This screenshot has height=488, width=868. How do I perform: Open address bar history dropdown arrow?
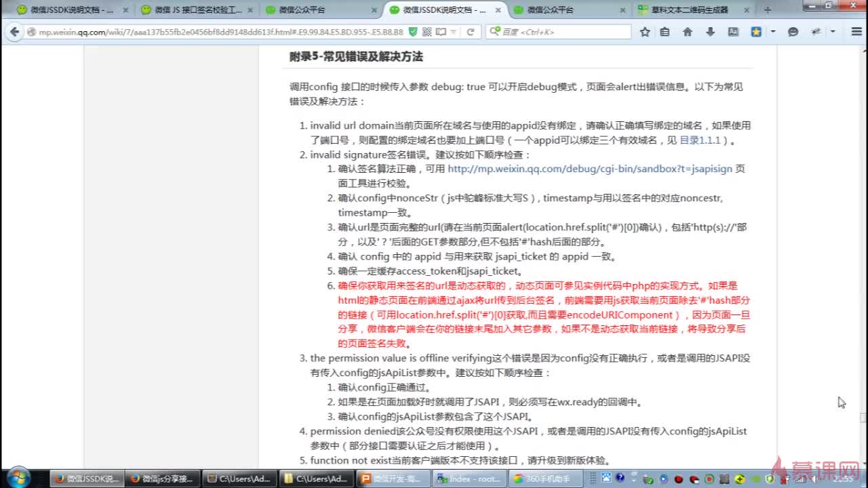point(453,32)
